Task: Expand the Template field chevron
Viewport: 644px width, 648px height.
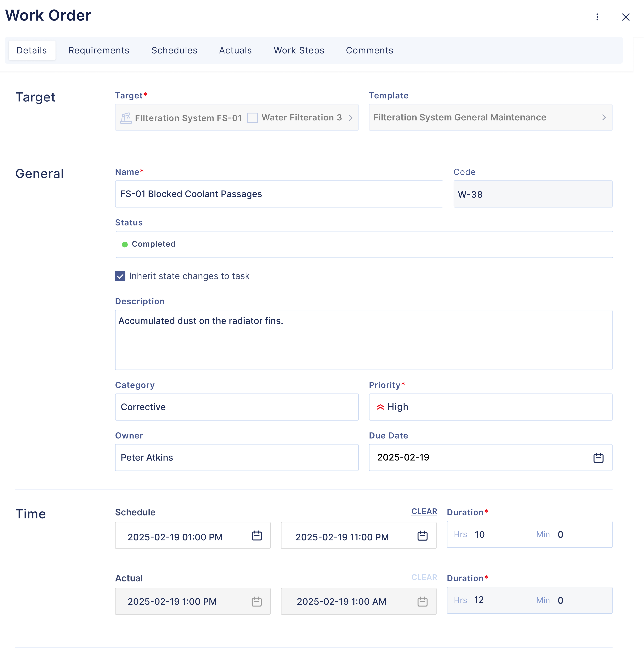Action: [x=604, y=117]
